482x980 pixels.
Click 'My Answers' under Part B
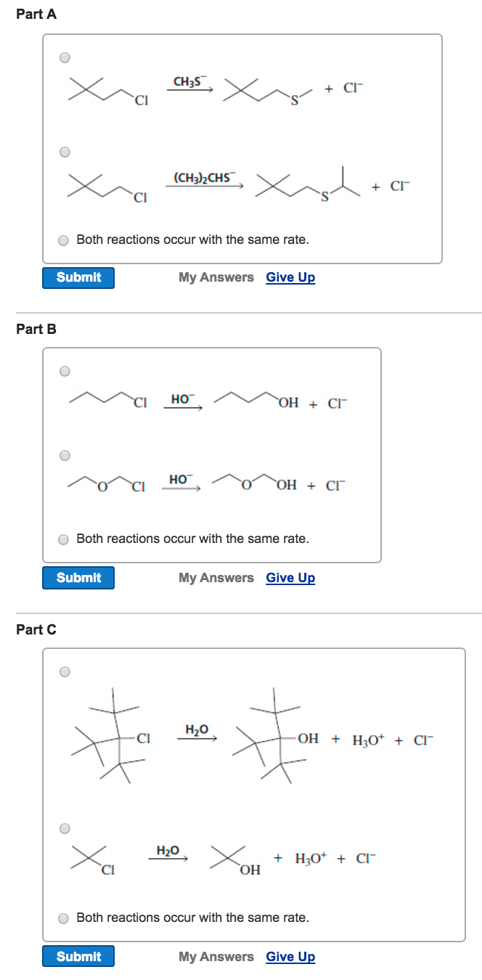(x=216, y=577)
